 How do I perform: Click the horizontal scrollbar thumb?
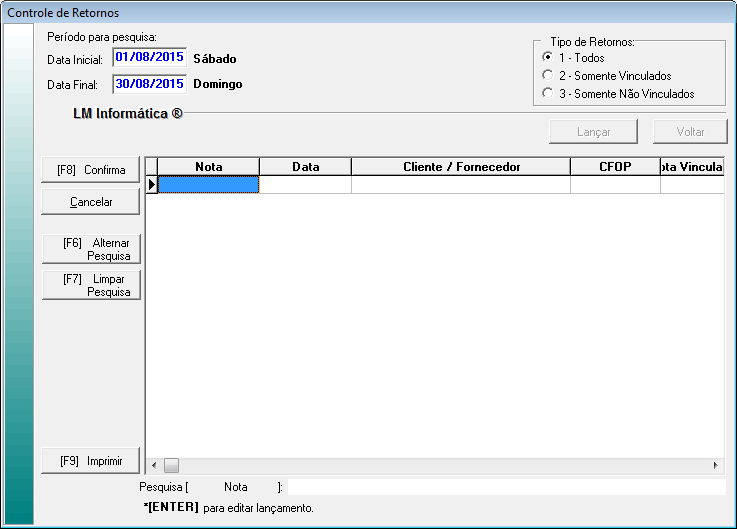pyautogui.click(x=171, y=466)
